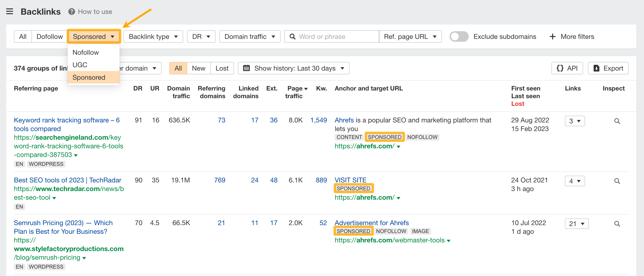644x276 pixels.
Task: Select the All link-type filter
Action: (23, 36)
